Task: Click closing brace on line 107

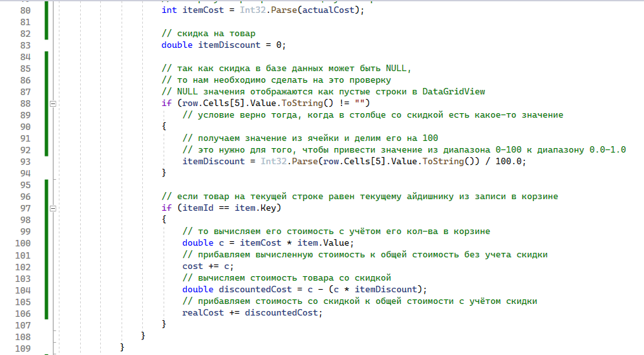Action: point(164,324)
